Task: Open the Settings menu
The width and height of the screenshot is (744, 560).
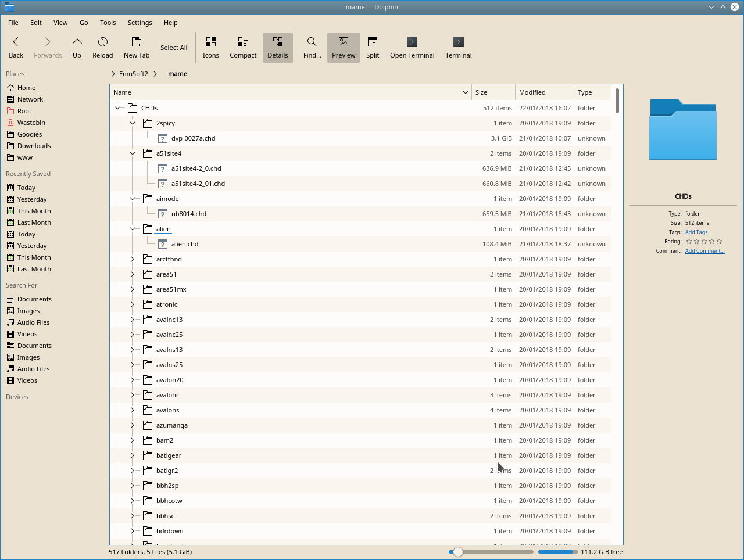Action: (x=139, y=23)
